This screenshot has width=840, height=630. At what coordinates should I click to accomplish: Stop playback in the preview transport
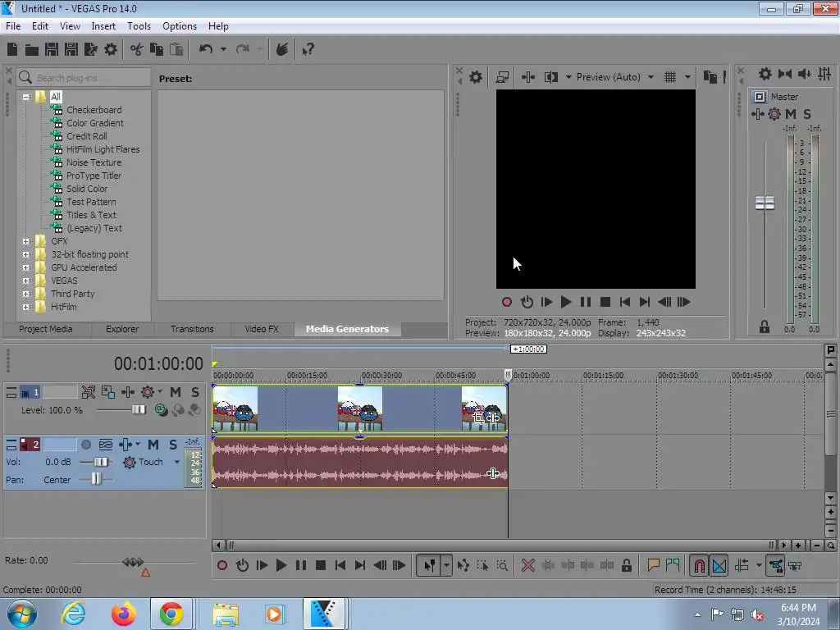(605, 302)
